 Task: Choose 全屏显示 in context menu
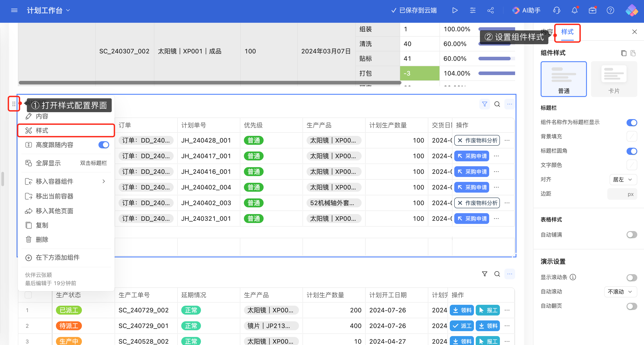tap(66, 163)
